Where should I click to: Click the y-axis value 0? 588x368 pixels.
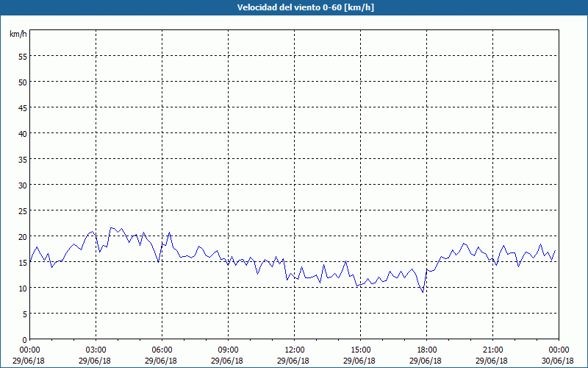[25, 340]
